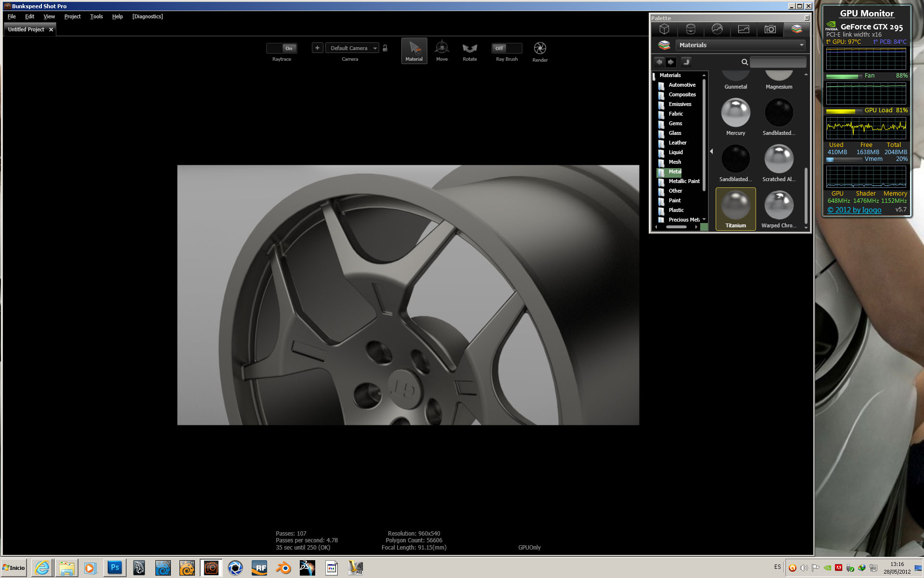Open the View menu

49,16
